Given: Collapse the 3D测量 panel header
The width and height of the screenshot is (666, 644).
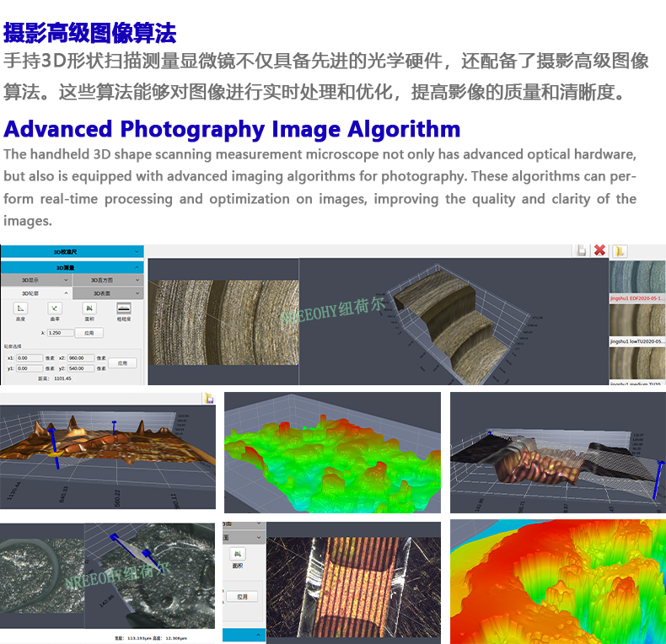Looking at the screenshot, I should pos(72,267).
